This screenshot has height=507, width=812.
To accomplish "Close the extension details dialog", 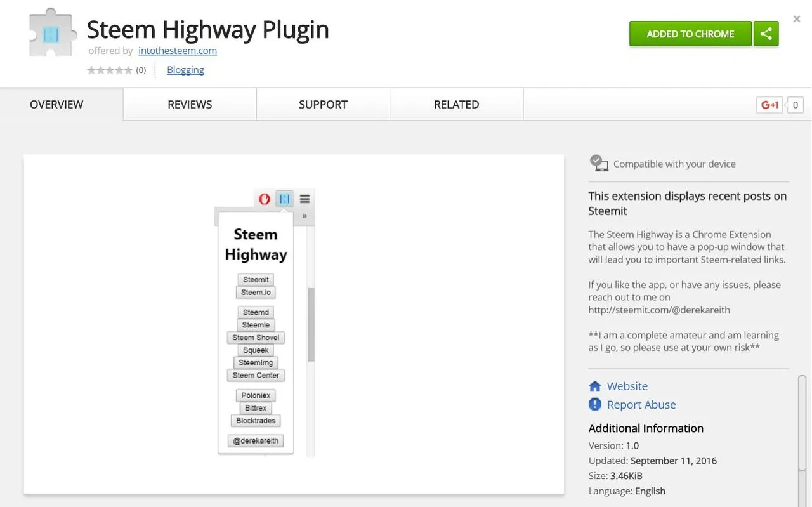I will 797,19.
